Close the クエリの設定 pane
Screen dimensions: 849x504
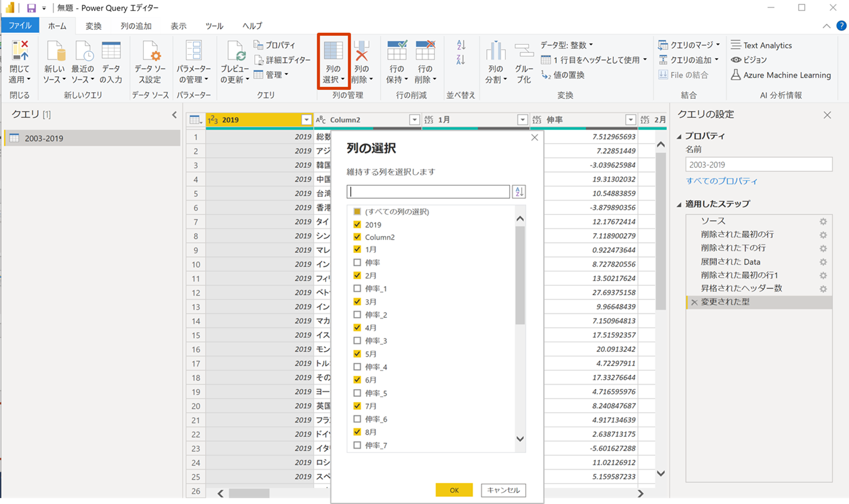827,115
